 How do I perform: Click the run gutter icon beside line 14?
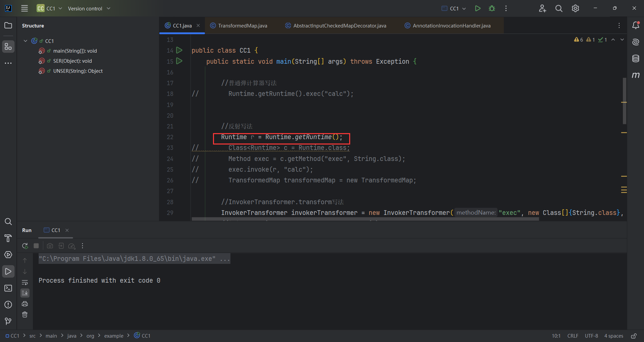pos(179,50)
